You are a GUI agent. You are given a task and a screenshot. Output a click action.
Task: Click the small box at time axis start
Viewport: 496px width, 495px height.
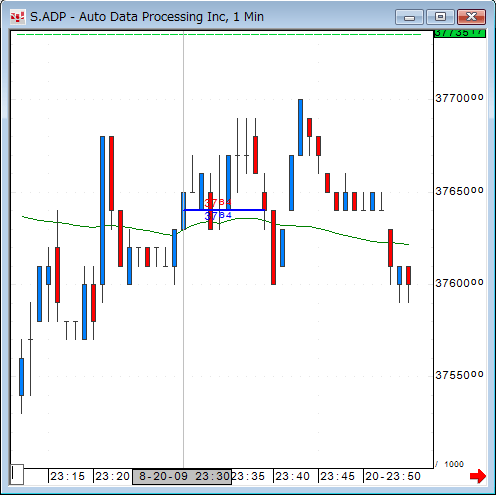(17, 474)
